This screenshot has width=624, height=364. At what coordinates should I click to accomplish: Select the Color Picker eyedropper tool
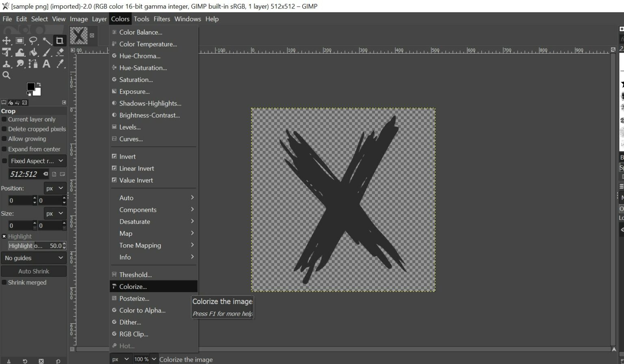(x=60, y=64)
